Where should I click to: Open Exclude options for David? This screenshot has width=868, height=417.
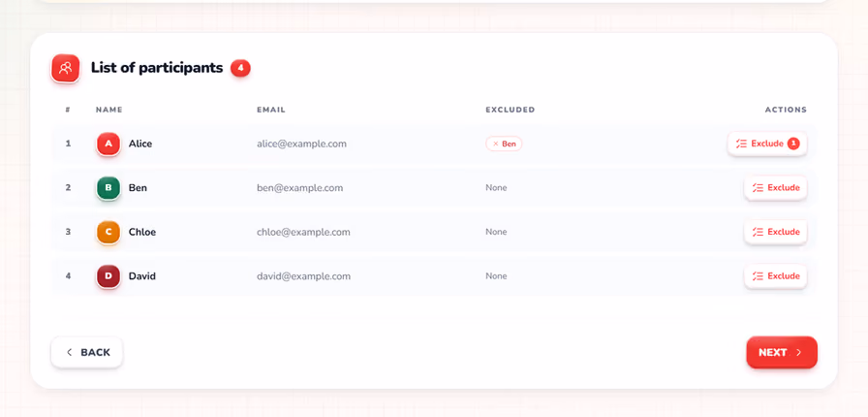775,276
